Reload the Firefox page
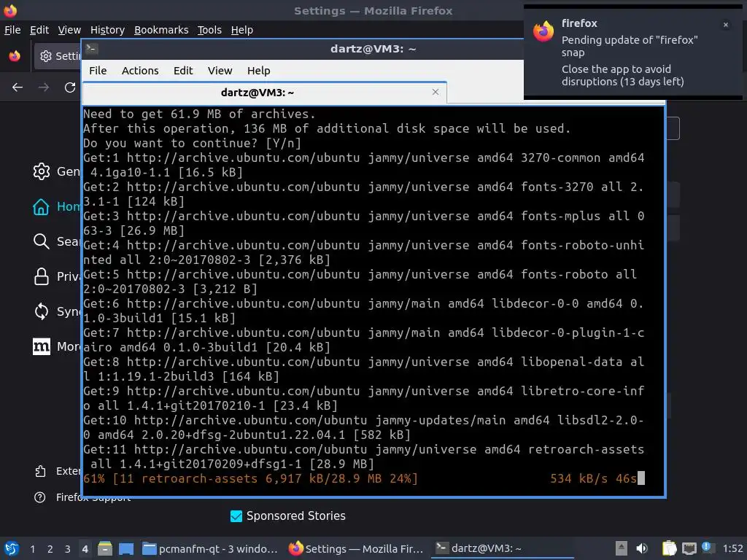The height and width of the screenshot is (560, 747). pyautogui.click(x=70, y=87)
